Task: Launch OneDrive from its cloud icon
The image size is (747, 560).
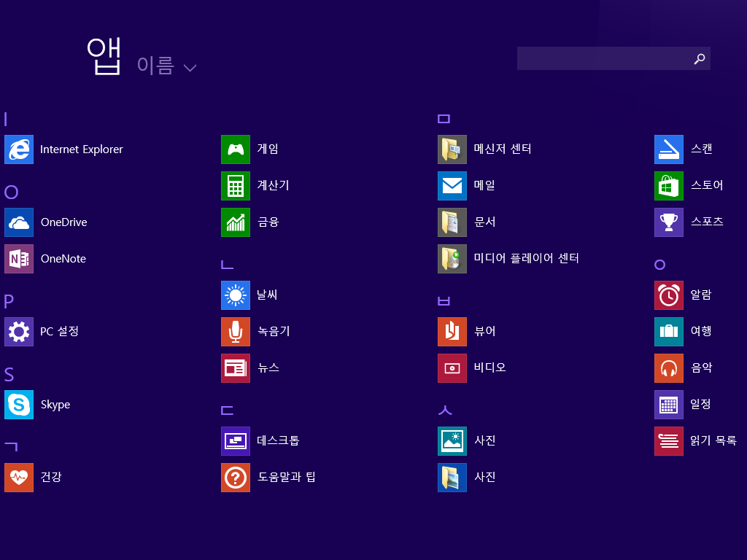Action: [19, 222]
